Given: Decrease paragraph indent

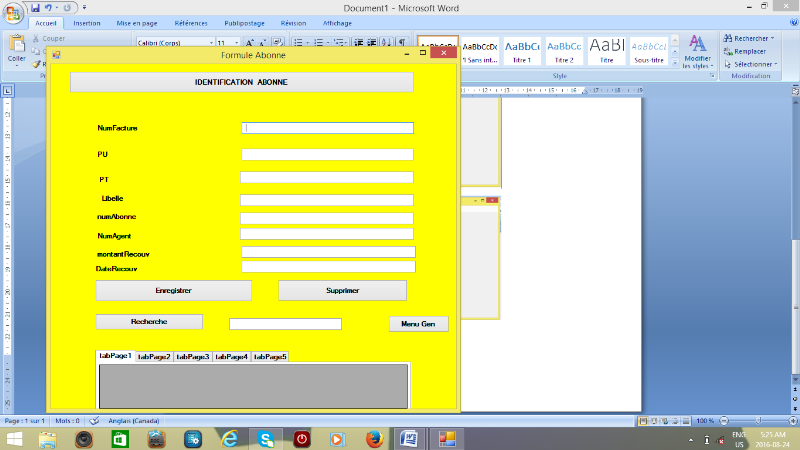Looking at the screenshot, I should (x=359, y=42).
